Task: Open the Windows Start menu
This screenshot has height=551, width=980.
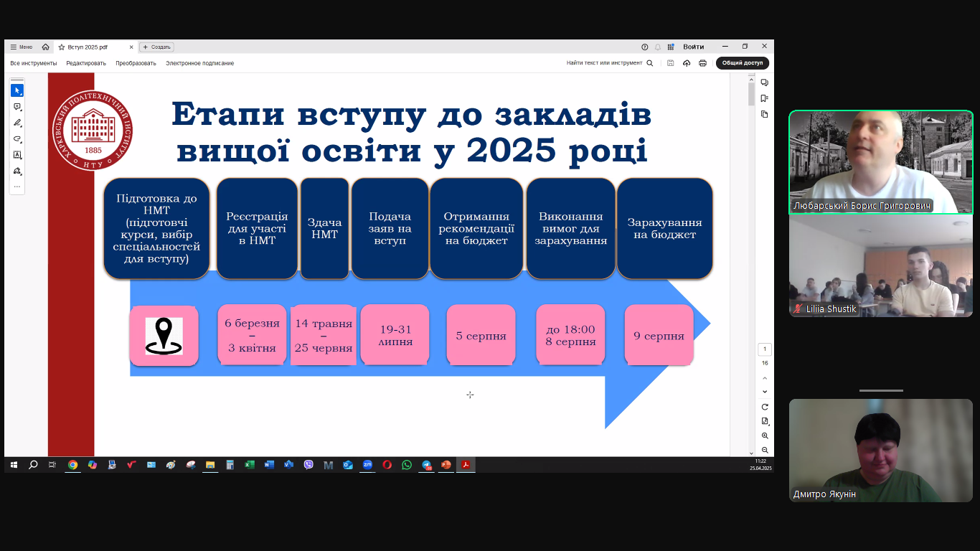Action: coord(13,465)
